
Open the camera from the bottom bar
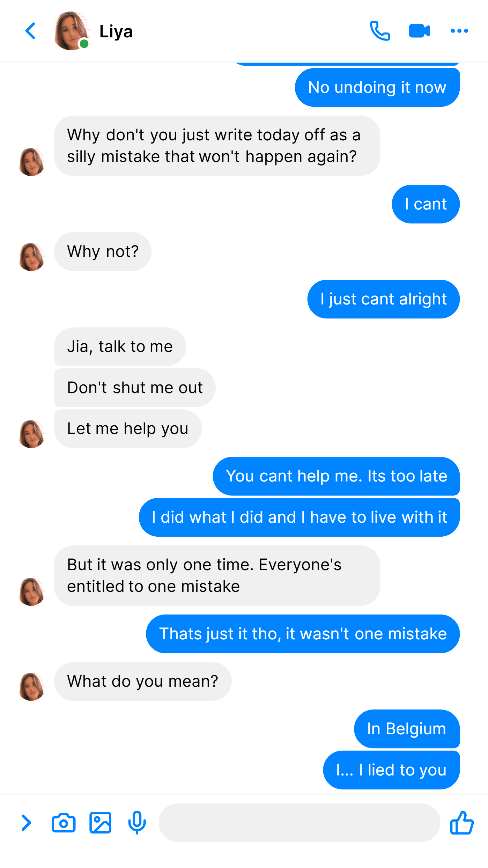click(x=64, y=823)
